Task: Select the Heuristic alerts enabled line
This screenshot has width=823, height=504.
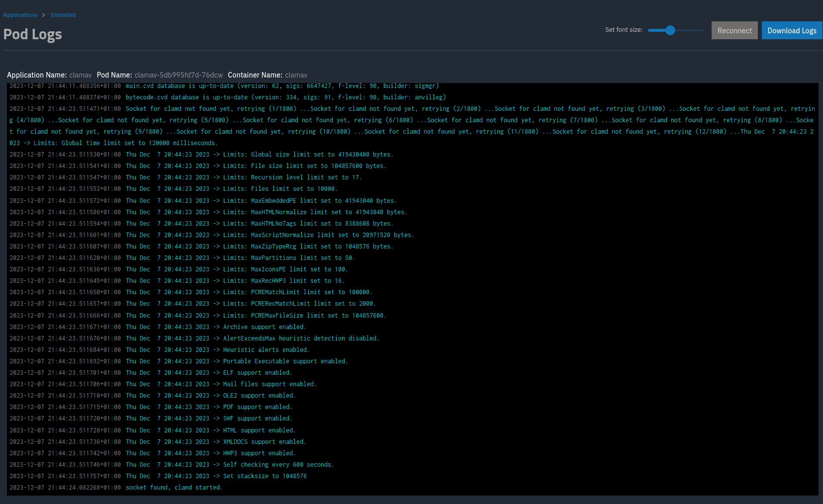Action: click(x=160, y=350)
